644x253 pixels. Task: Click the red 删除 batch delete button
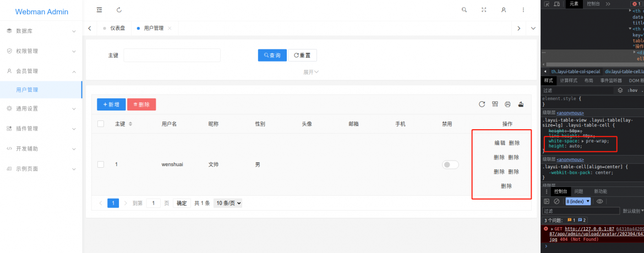click(141, 105)
